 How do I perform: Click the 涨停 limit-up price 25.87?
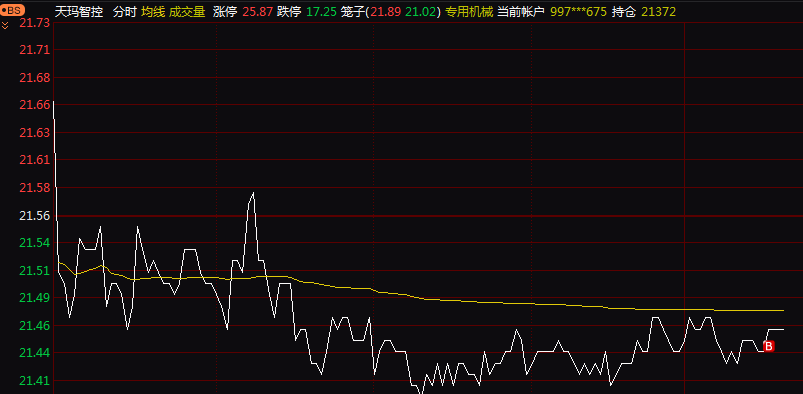[x=258, y=12]
